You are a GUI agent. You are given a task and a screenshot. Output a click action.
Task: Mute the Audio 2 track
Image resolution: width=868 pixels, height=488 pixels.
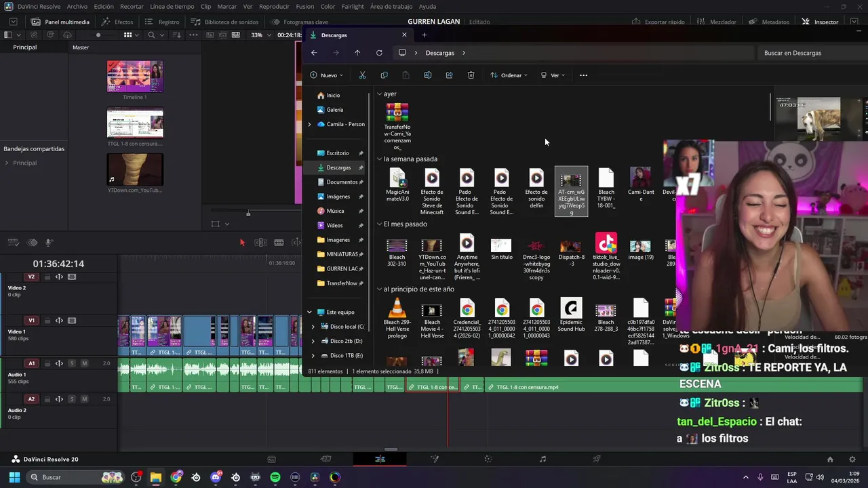(x=84, y=399)
